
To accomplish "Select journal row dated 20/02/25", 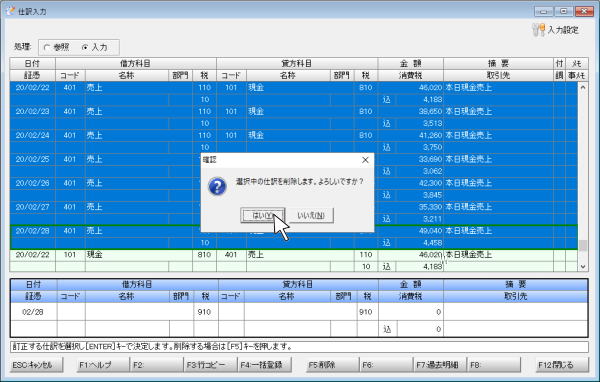I will click(293, 165).
